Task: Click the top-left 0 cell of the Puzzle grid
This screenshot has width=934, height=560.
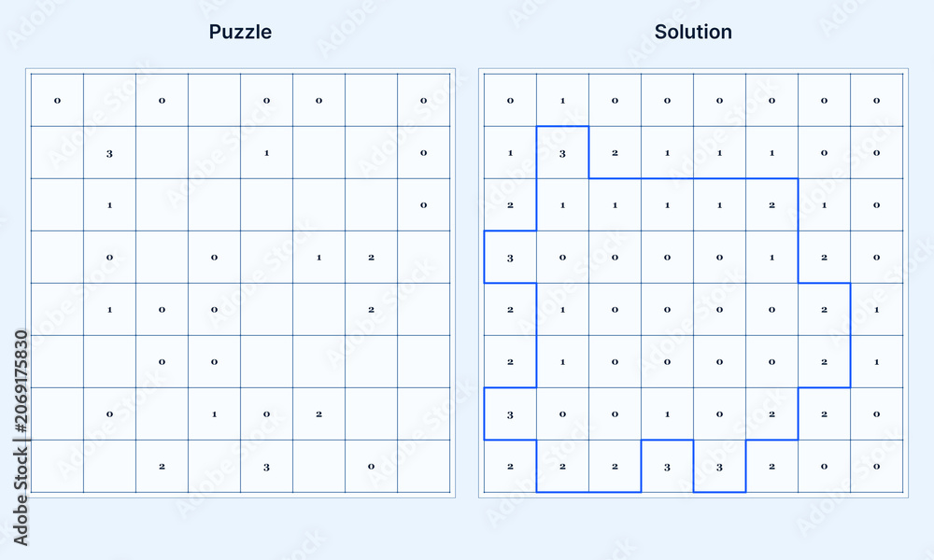Action: tap(57, 100)
